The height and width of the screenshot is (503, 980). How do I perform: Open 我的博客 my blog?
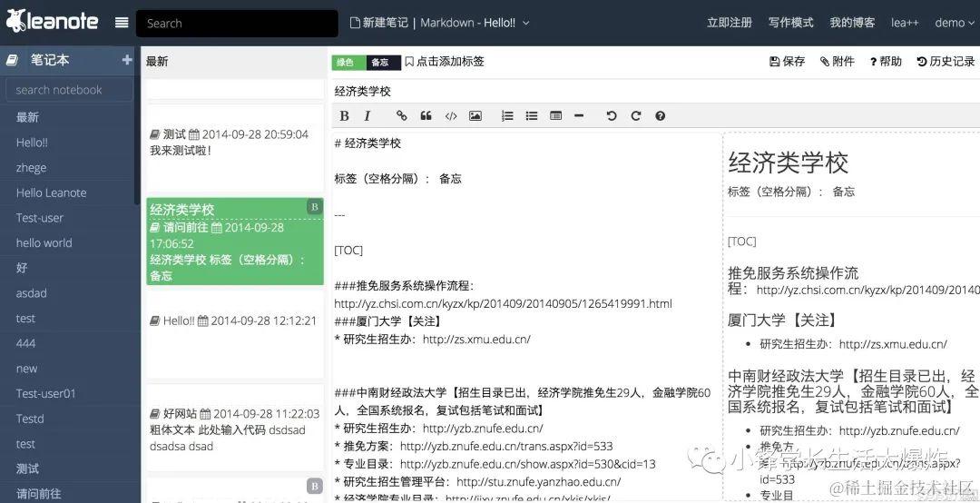point(852,23)
